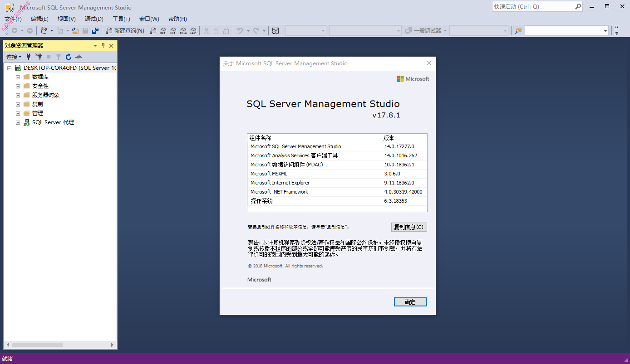630x364 pixels.
Task: Open the 帮助(H) menu
Action: click(177, 19)
